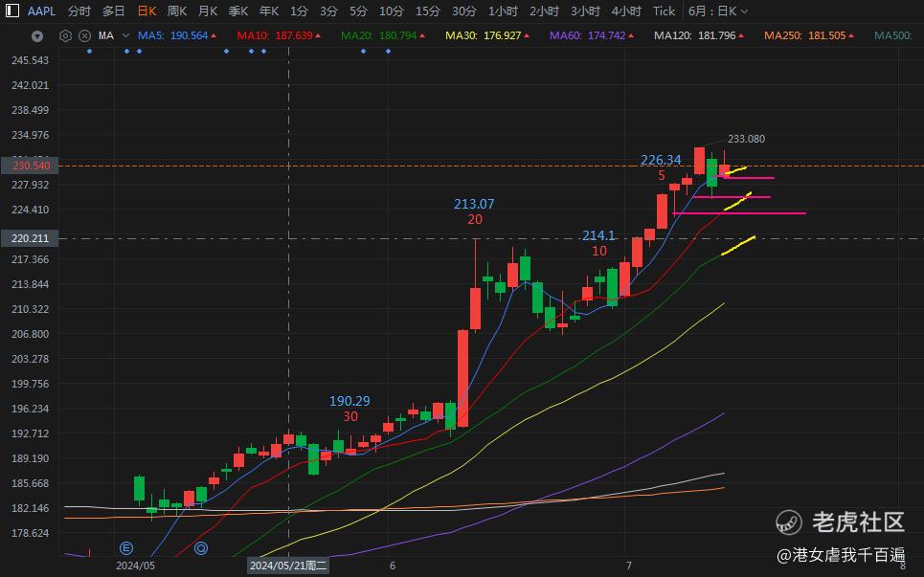Select the 10分 interval tab
This screenshot has height=577, width=924.
click(x=392, y=11)
